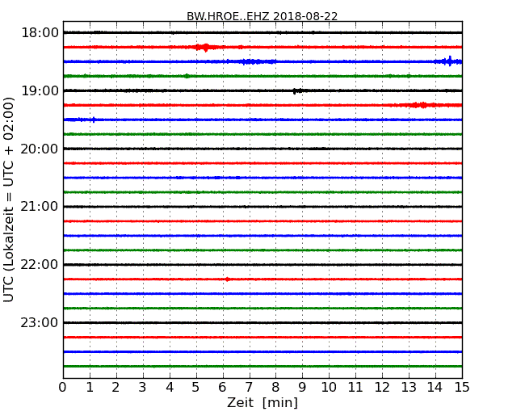Click x-axis tick label 14
Image resolution: width=525 pixels, height=420 pixels.
click(435, 388)
